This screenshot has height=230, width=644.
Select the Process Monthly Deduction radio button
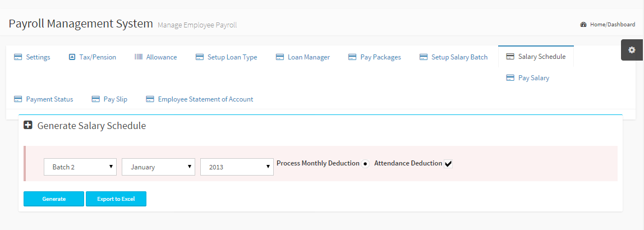pos(365,164)
